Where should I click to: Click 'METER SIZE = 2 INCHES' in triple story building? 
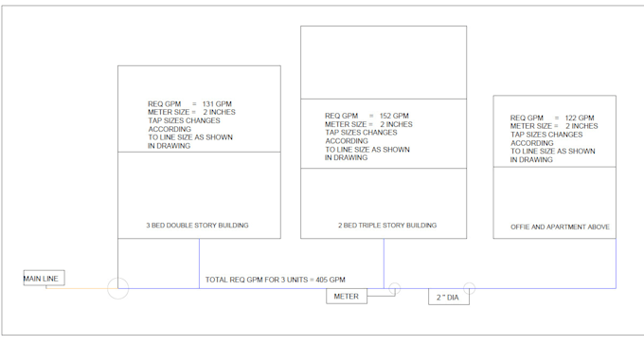(x=368, y=124)
